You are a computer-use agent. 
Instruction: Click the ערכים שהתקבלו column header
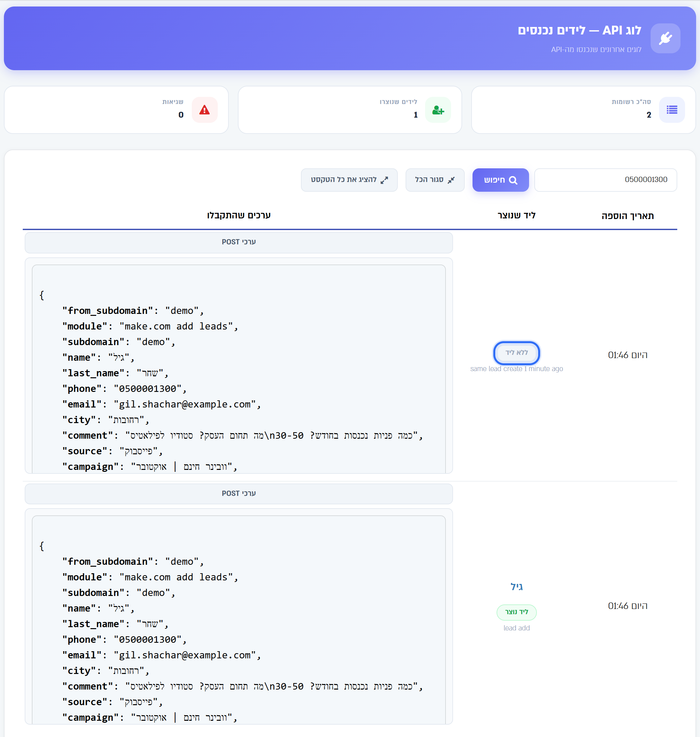tap(239, 215)
